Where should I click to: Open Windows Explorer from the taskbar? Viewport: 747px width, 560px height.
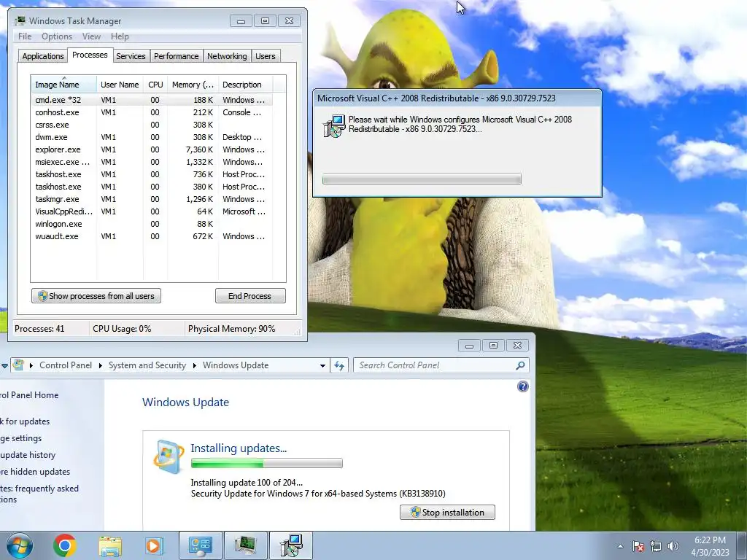[x=110, y=546]
